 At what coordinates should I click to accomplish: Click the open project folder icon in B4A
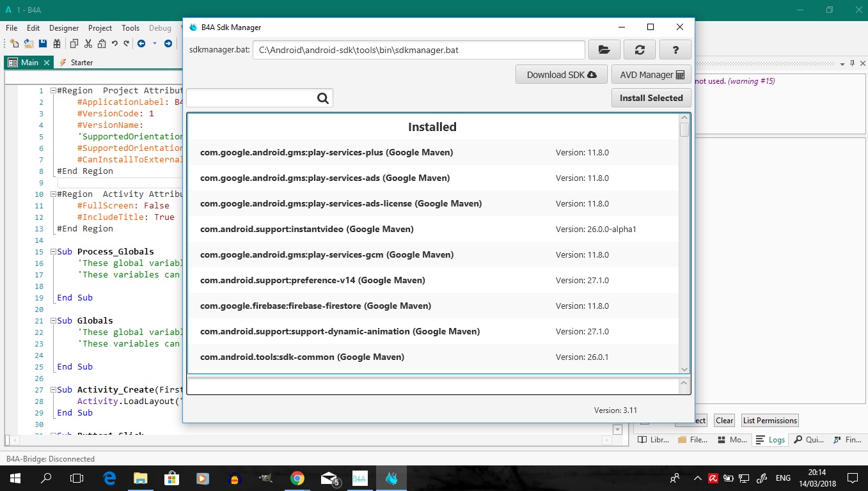coord(29,43)
